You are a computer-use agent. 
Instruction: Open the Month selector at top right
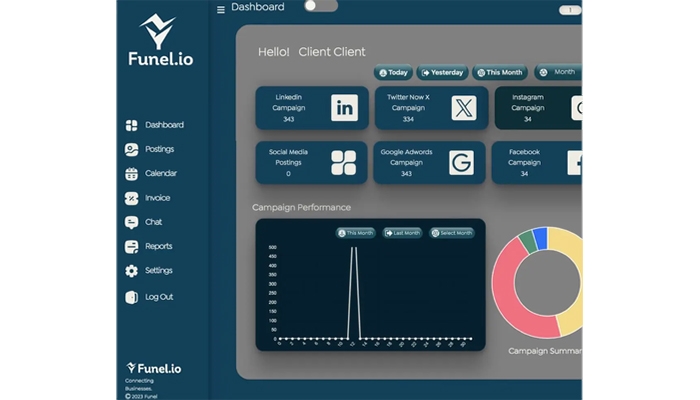pos(558,72)
